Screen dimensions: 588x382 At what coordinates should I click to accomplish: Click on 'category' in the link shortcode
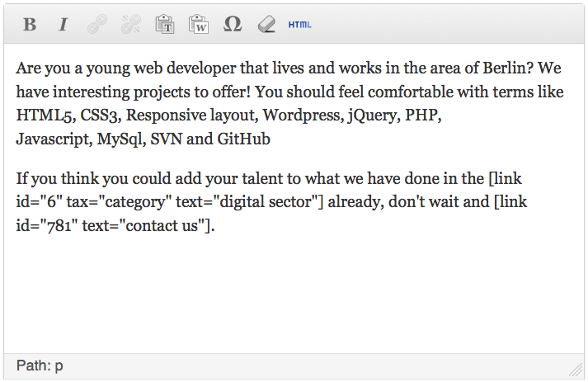[135, 202]
